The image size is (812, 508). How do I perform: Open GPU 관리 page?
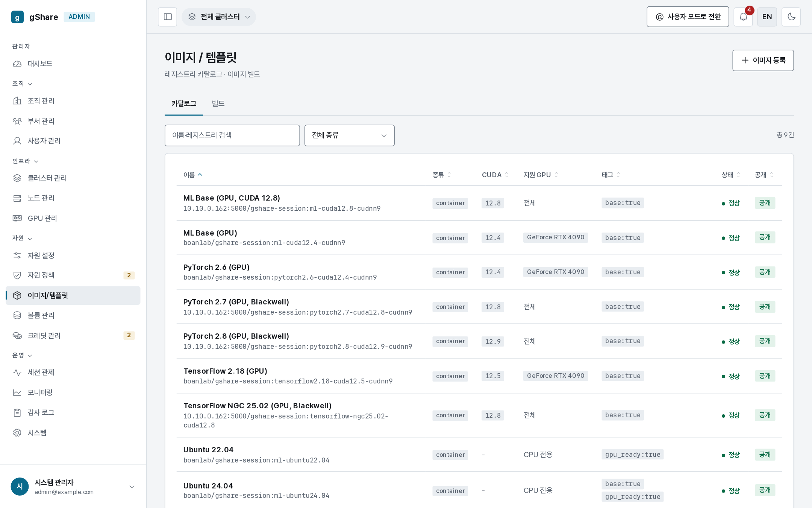[x=73, y=218]
